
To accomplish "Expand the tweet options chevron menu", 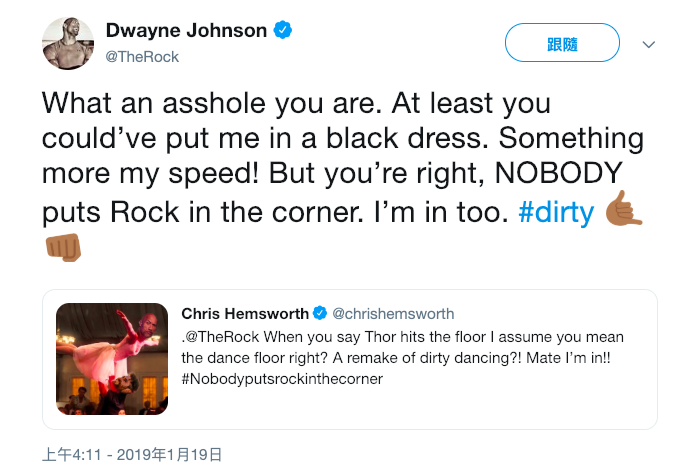I will pyautogui.click(x=649, y=44).
